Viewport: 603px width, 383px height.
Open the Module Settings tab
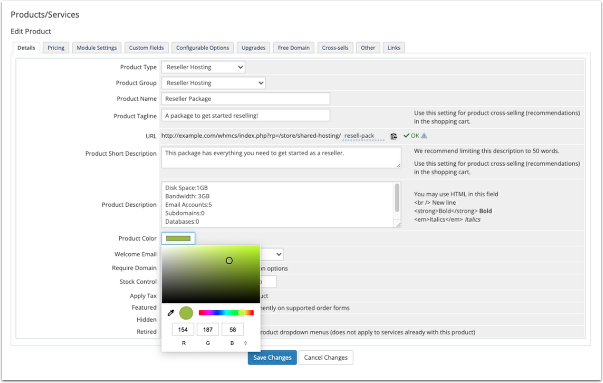click(x=97, y=48)
